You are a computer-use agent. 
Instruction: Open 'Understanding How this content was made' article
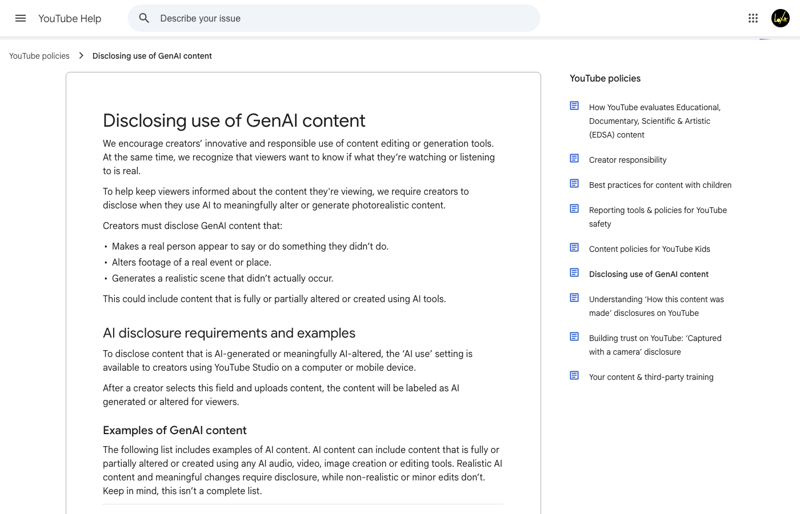tap(656, 306)
